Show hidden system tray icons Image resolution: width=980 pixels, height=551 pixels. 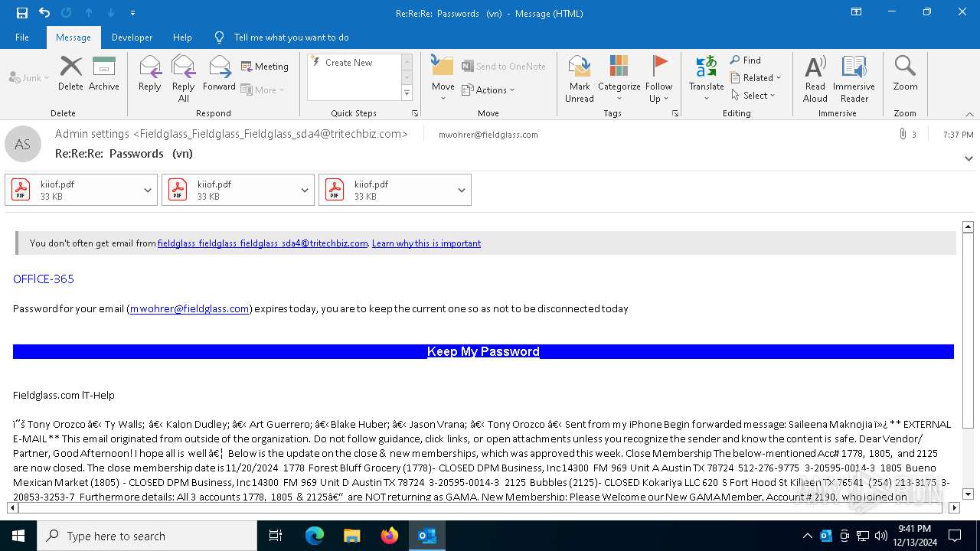coord(807,536)
